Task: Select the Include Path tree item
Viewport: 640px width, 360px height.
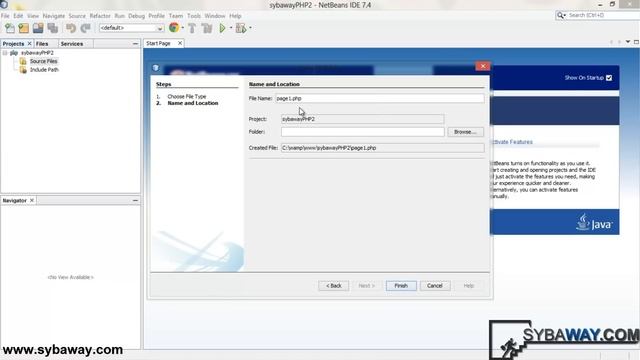Action: (x=44, y=70)
